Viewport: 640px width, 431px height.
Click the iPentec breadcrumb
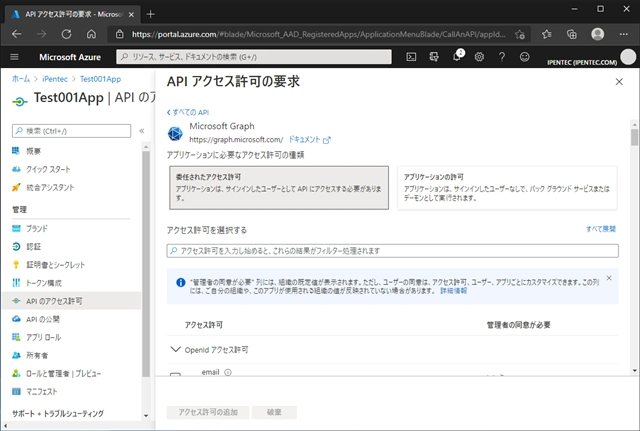[x=55, y=79]
